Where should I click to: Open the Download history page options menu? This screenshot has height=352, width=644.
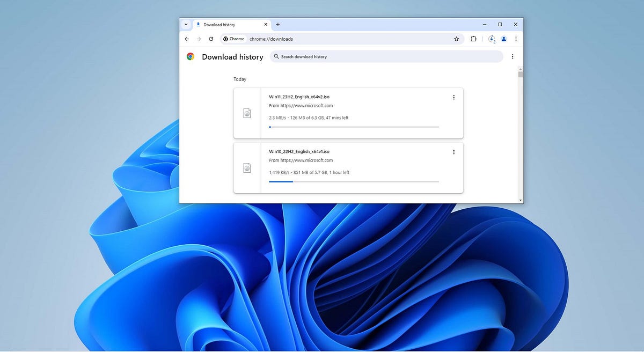point(513,56)
